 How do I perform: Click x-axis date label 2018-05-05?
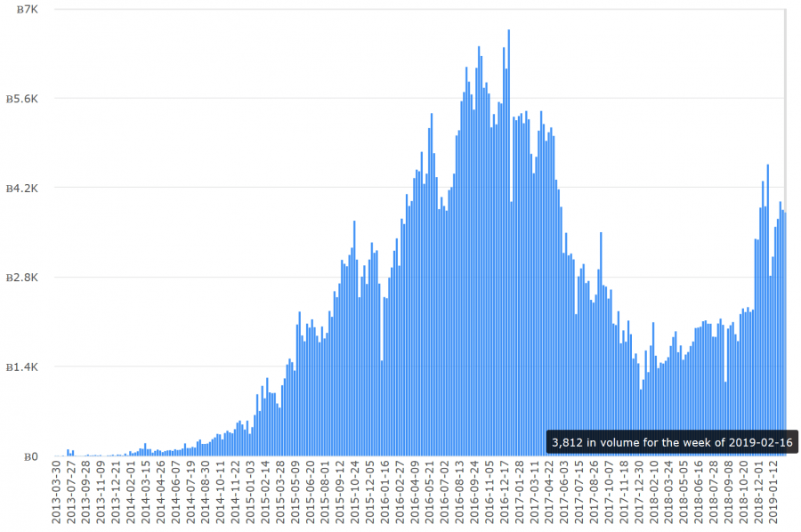point(683,492)
